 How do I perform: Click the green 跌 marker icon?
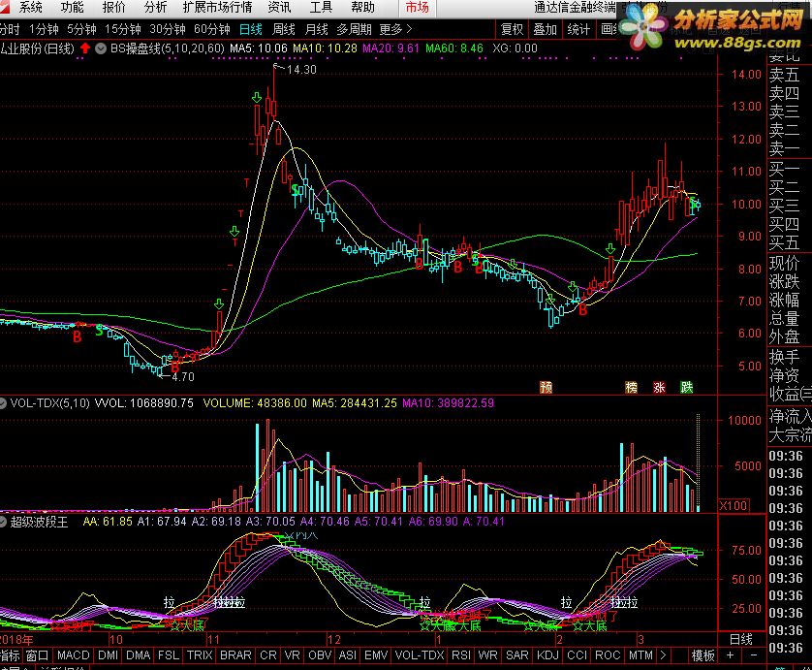[x=687, y=387]
